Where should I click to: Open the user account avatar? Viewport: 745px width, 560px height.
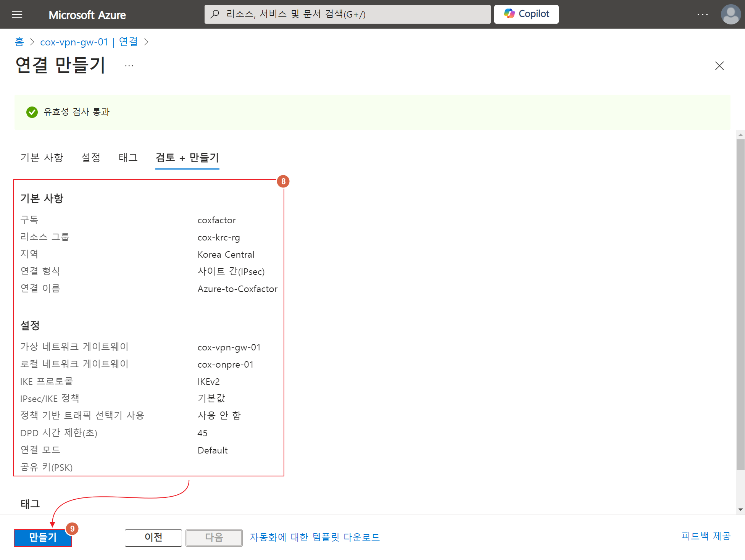[x=730, y=15]
